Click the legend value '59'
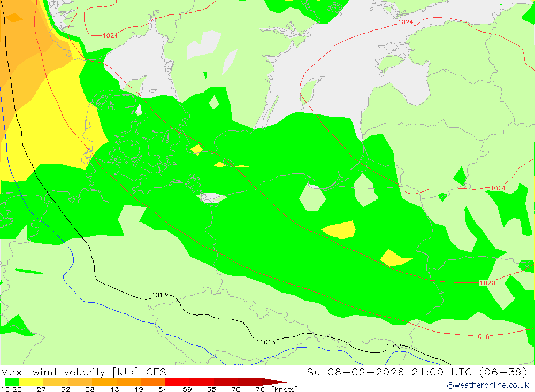Image resolution: width=535 pixels, height=392 pixels. (187, 389)
